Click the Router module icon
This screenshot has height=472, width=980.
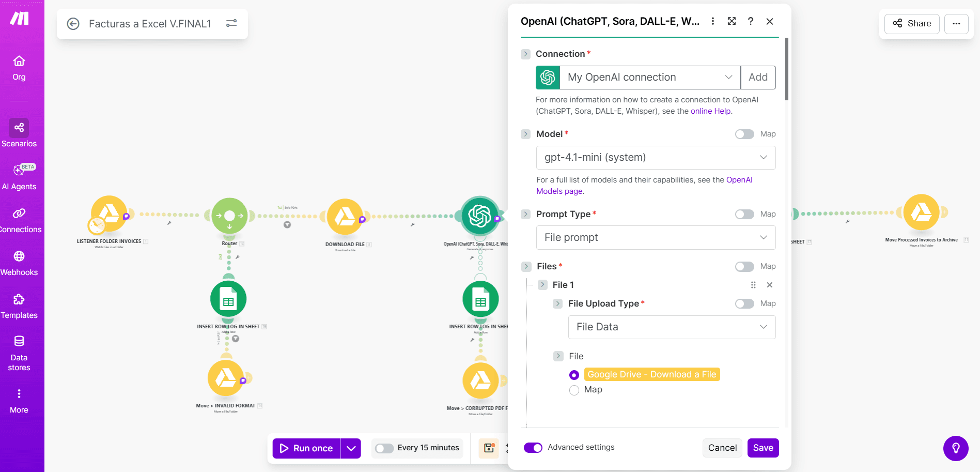point(229,216)
